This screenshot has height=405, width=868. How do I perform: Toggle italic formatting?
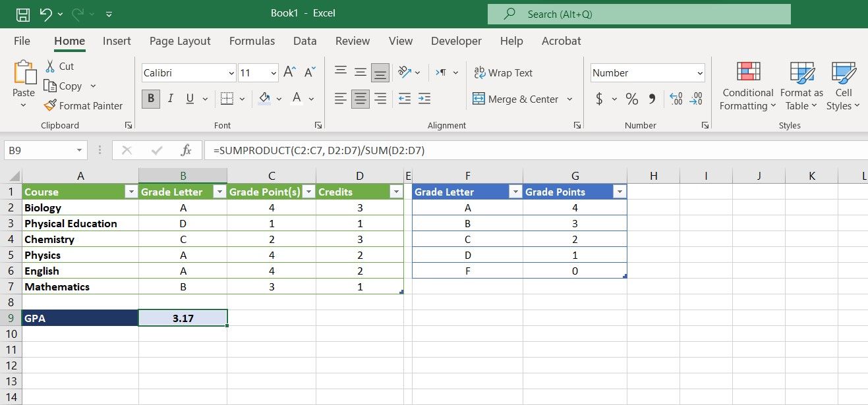pos(170,98)
